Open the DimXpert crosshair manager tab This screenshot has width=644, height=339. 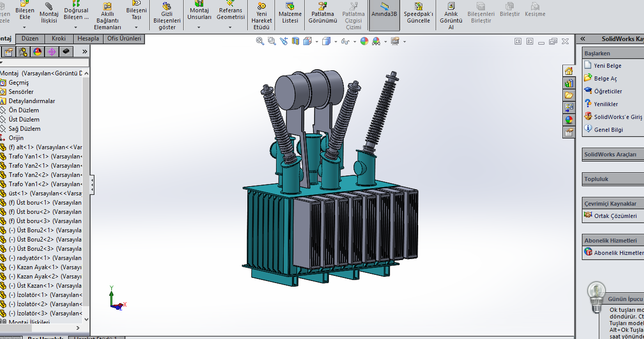[52, 51]
